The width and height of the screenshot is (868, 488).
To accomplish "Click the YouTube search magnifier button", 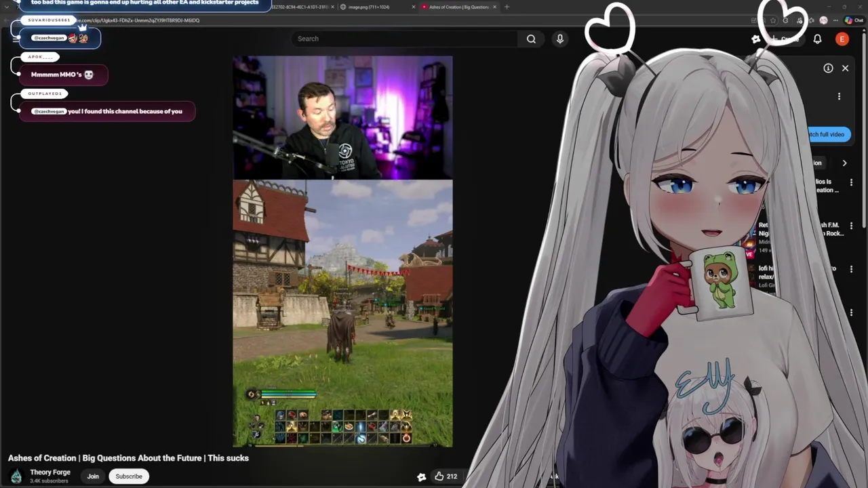I will point(531,39).
